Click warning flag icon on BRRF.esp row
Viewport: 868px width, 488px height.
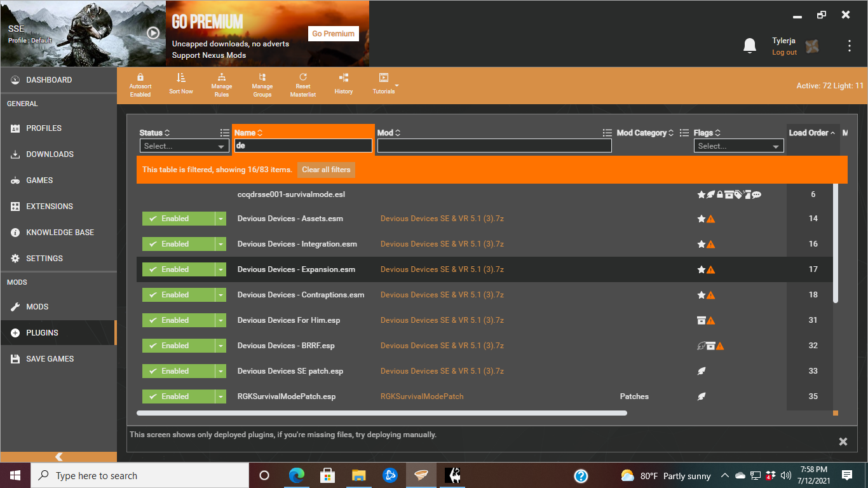coord(720,346)
